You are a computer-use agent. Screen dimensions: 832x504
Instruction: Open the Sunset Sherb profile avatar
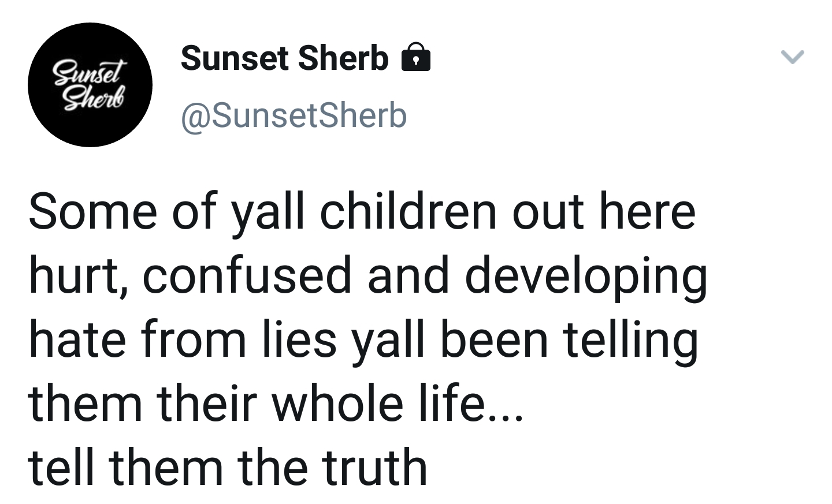pyautogui.click(x=90, y=85)
